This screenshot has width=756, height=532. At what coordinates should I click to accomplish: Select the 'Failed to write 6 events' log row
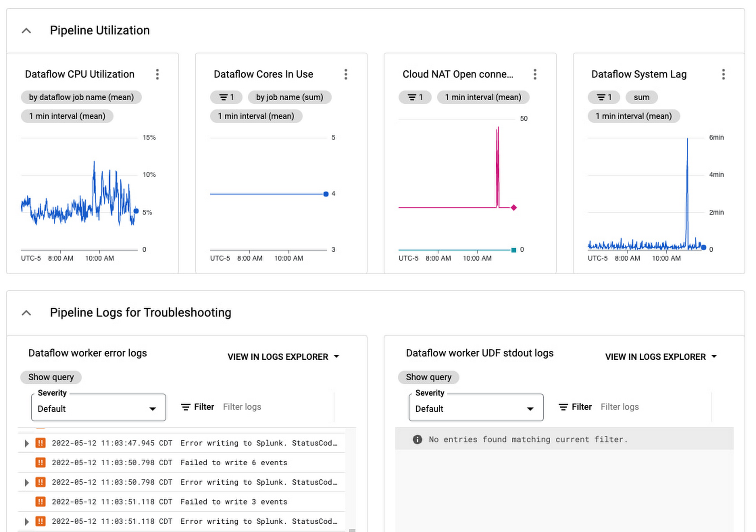[x=181, y=463]
